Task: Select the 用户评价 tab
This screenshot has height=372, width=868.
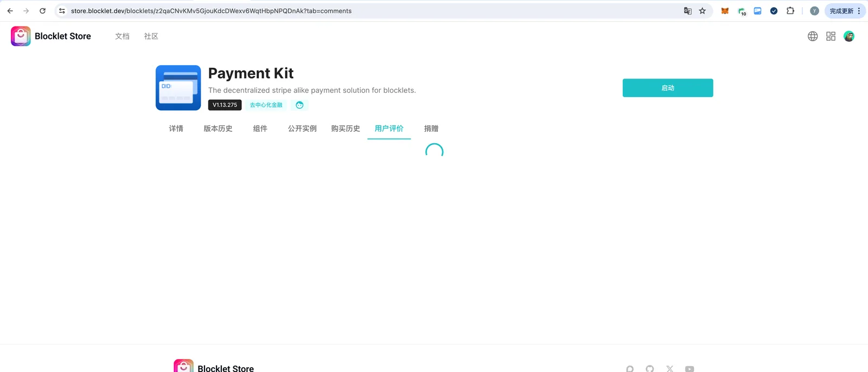Action: click(389, 129)
